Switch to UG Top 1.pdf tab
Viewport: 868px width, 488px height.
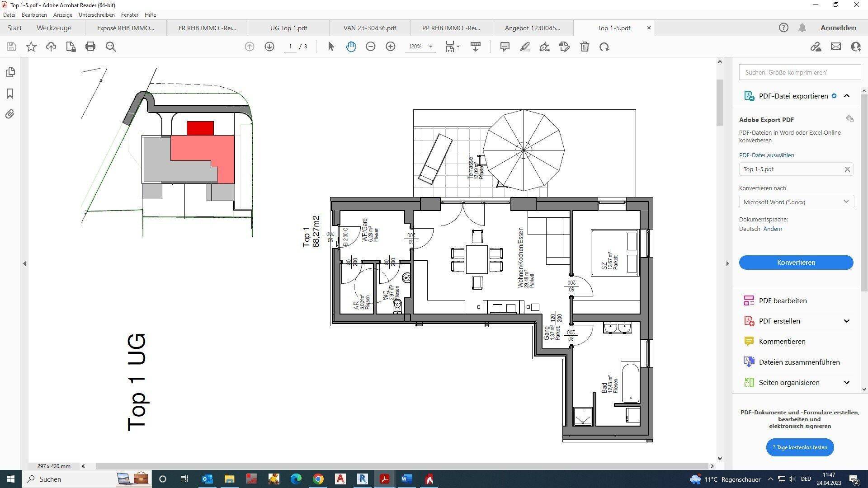pyautogui.click(x=288, y=28)
